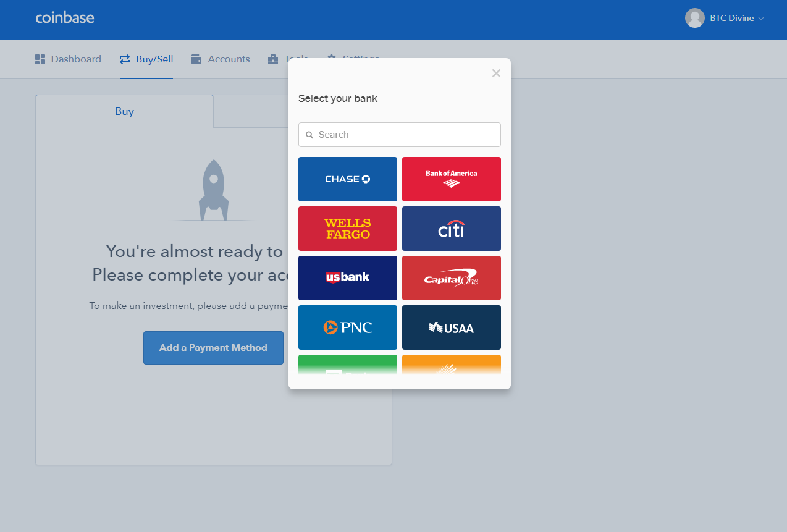Open the BTC Divine user dropdown

coord(725,18)
